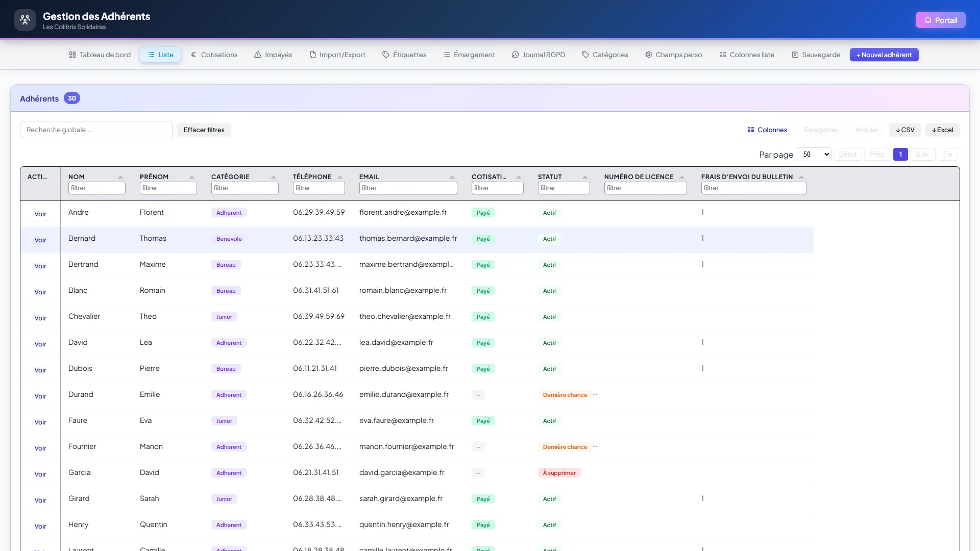Image resolution: width=980 pixels, height=551 pixels.
Task: Click Voir link for Bernard
Action: [x=40, y=240]
